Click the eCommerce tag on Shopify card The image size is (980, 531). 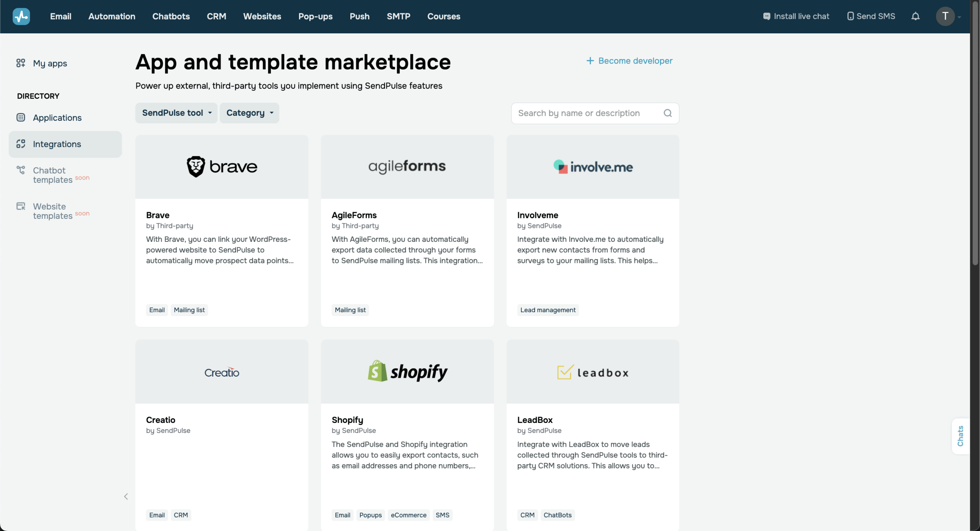408,515
